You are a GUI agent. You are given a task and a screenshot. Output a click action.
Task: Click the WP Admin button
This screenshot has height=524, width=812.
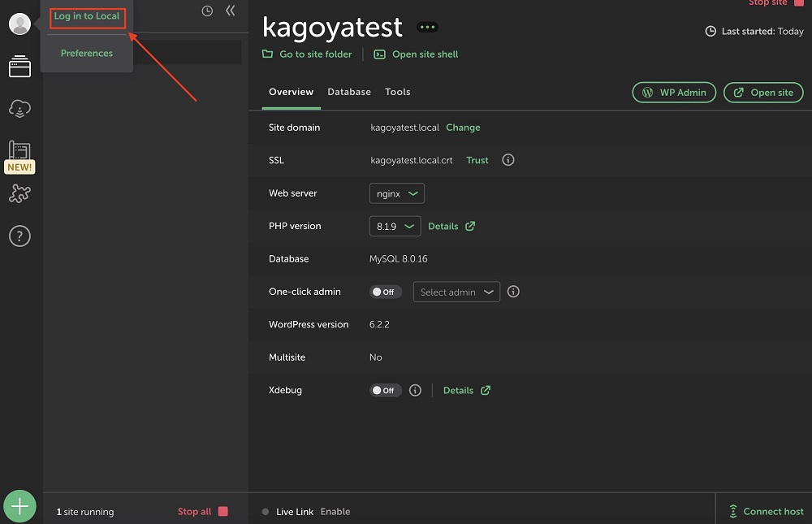[674, 93]
